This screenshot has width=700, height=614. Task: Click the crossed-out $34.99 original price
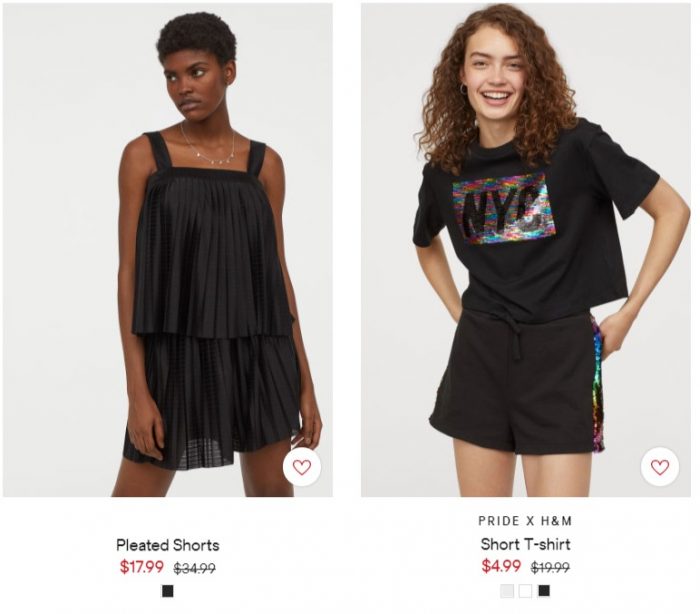pyautogui.click(x=195, y=568)
